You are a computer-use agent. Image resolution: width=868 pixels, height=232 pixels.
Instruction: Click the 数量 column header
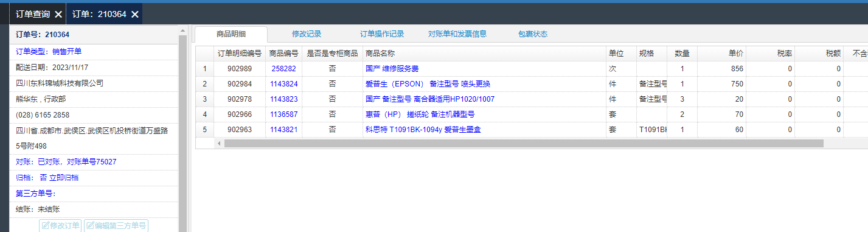(682, 54)
